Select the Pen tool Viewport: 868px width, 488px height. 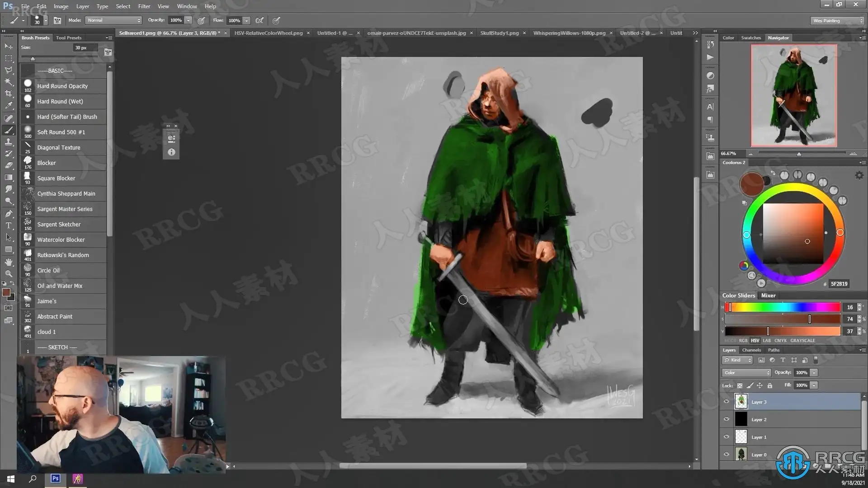pos(9,213)
